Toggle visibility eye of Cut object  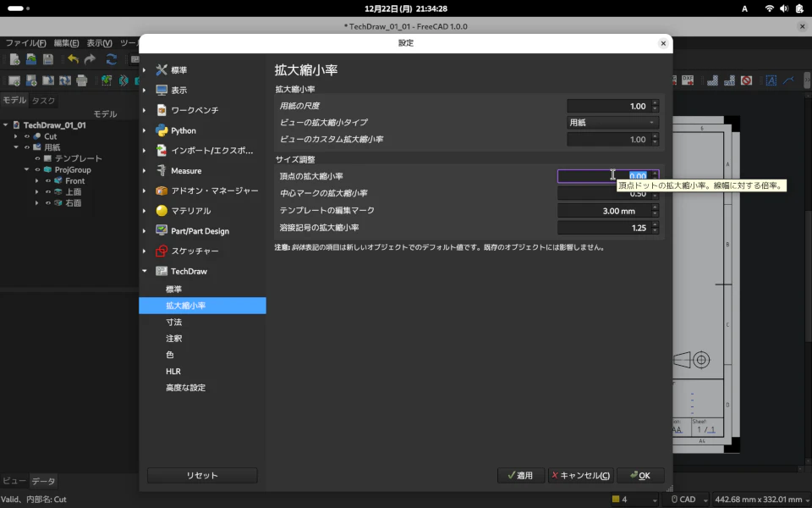(27, 136)
